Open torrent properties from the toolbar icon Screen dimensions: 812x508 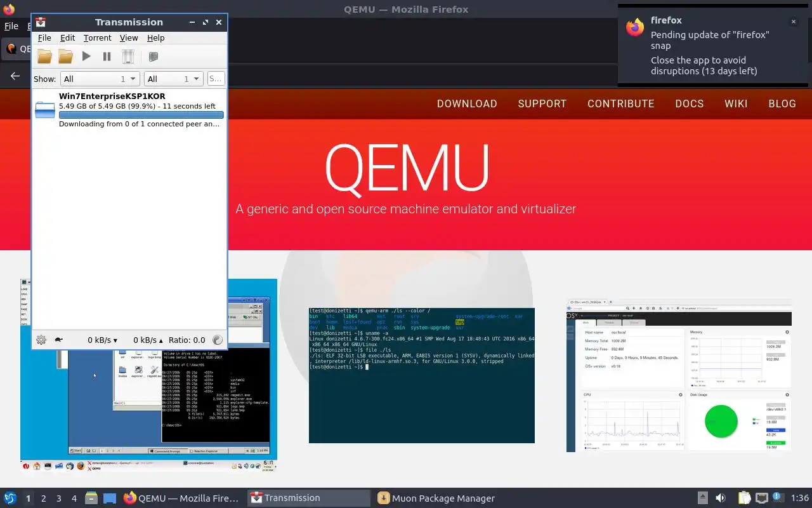tap(153, 57)
